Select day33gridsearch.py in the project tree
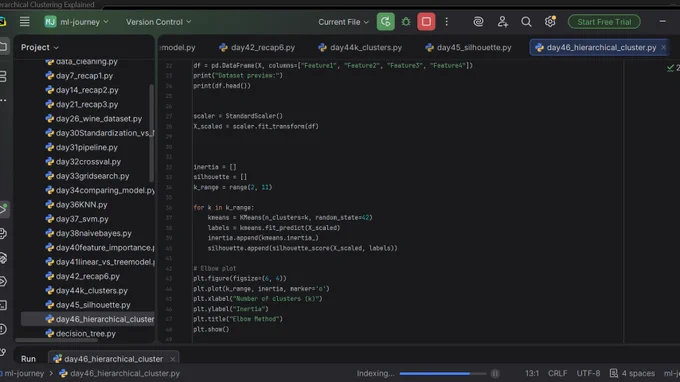The height and width of the screenshot is (382, 680). [x=87, y=176]
